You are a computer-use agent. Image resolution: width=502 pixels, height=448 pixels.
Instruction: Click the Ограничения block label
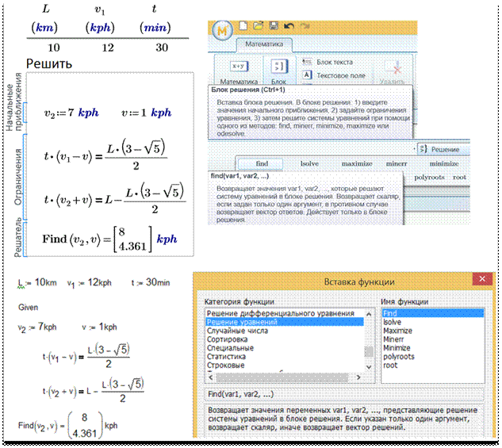point(18,177)
